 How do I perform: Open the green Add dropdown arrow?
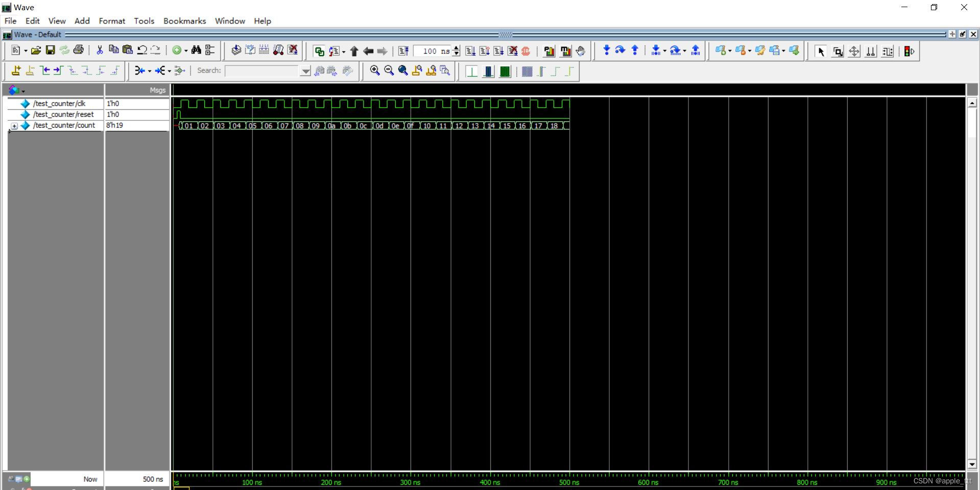pyautogui.click(x=186, y=51)
